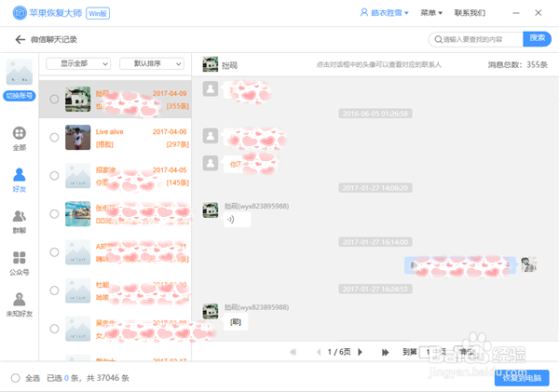Viewport: 559px width, 392px height.
Task: Go to the previous message page
Action: tap(319, 352)
